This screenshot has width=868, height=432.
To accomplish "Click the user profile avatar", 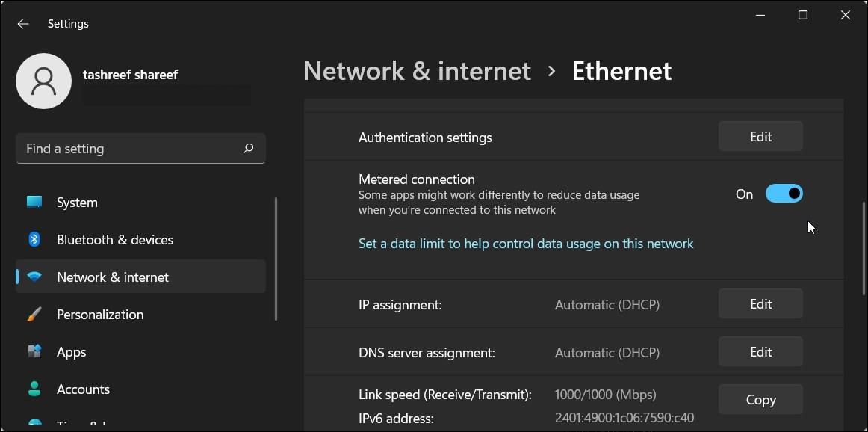I will pos(44,81).
